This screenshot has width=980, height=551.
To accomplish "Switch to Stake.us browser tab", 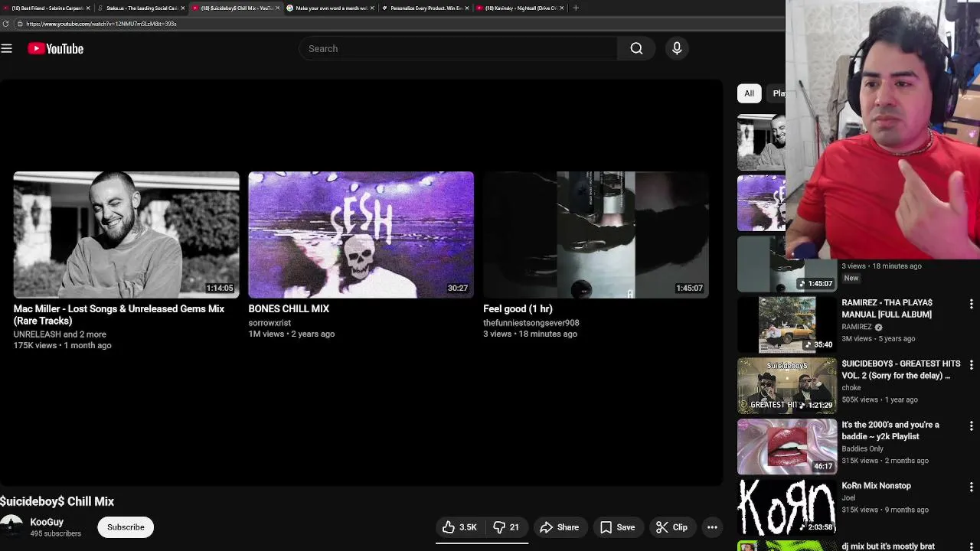I will click(140, 8).
